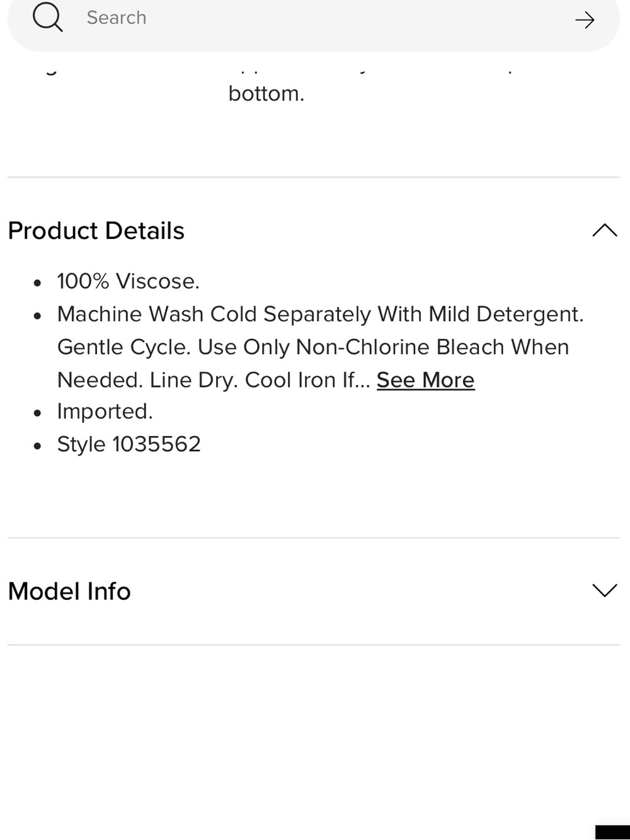Open the See More link

click(425, 380)
